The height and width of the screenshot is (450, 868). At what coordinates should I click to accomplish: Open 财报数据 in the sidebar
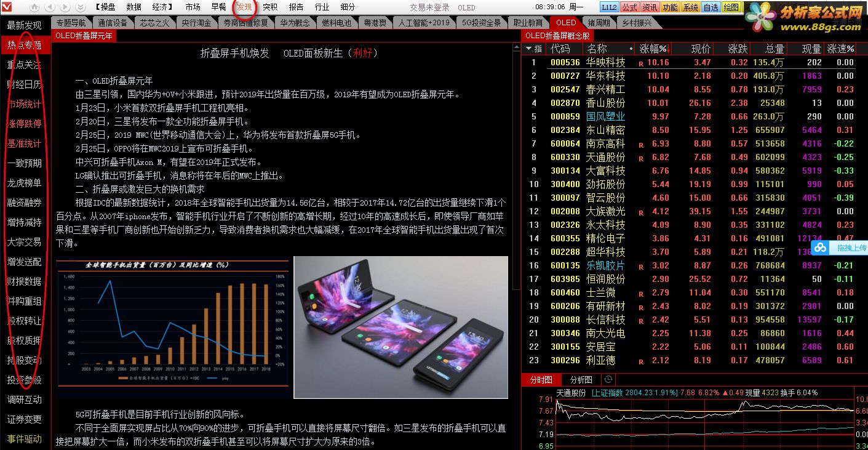click(x=25, y=281)
